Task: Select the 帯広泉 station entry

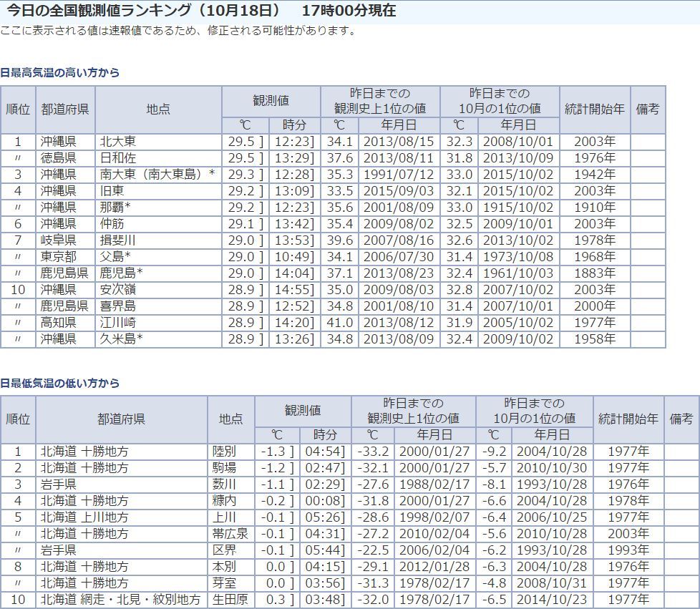Action: point(230,534)
